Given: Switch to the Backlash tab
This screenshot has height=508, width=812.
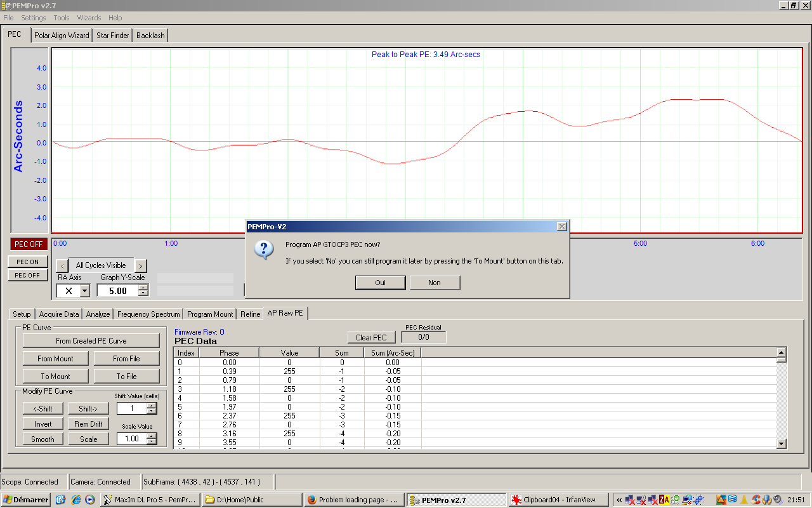Looking at the screenshot, I should click(150, 36).
